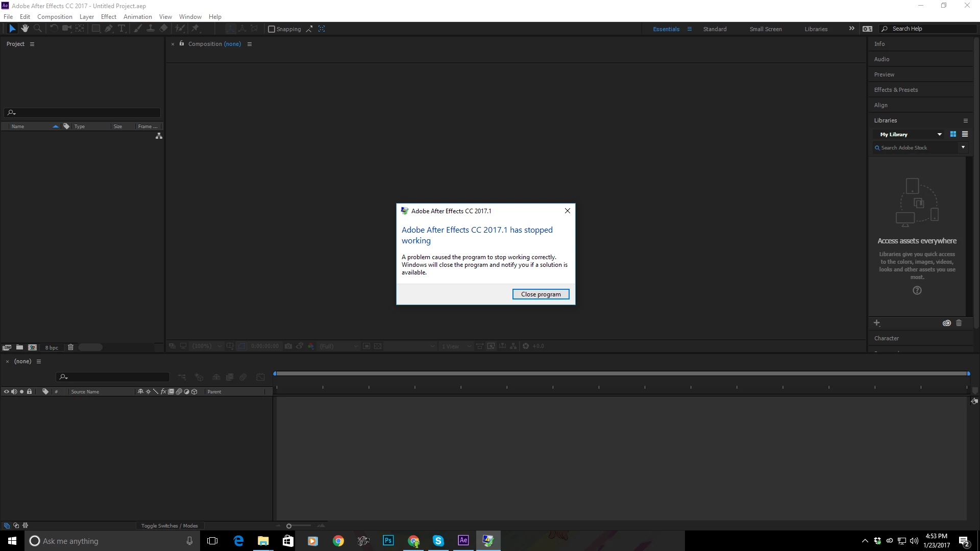Open After Effects from the taskbar

pyautogui.click(x=463, y=541)
